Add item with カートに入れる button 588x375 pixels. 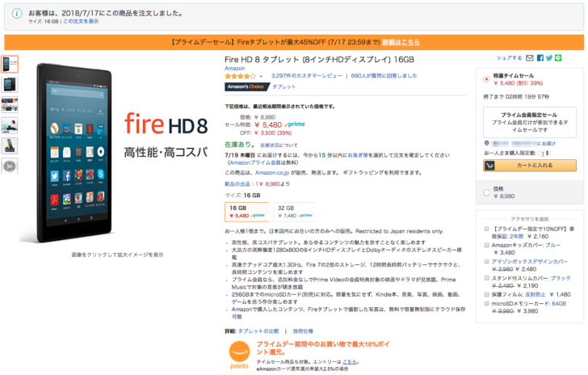coord(530,165)
